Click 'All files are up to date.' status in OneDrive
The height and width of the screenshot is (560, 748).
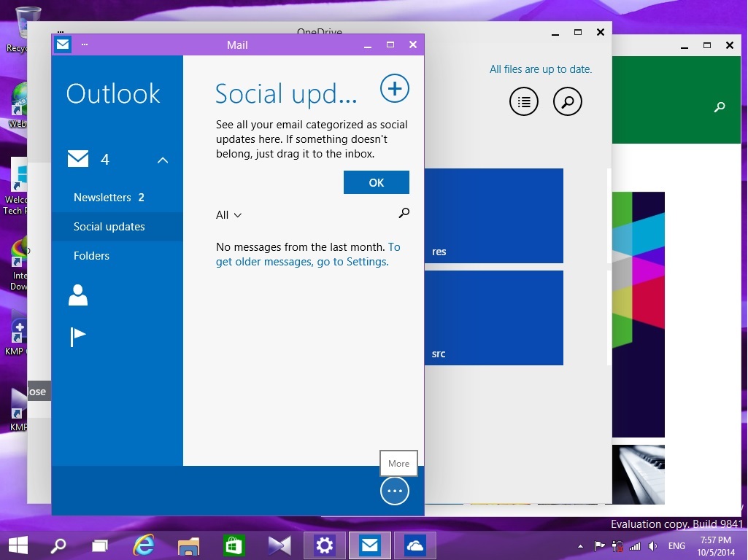pos(541,69)
